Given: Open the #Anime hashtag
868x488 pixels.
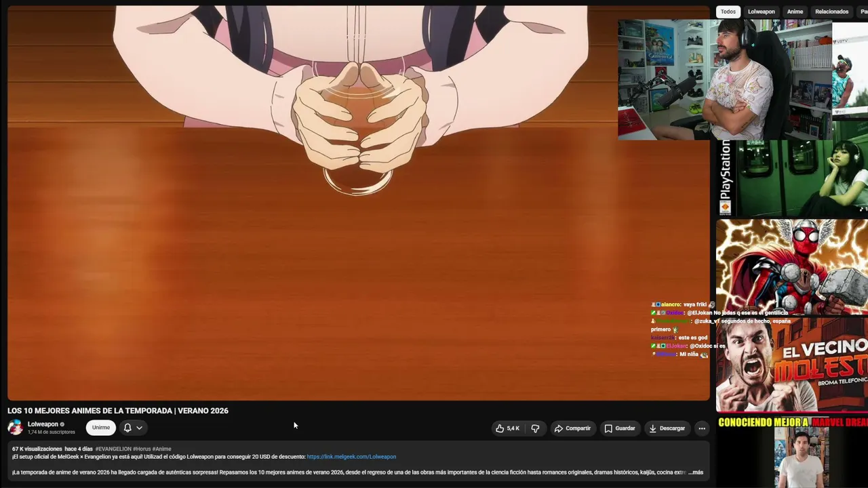Looking at the screenshot, I should 162,449.
